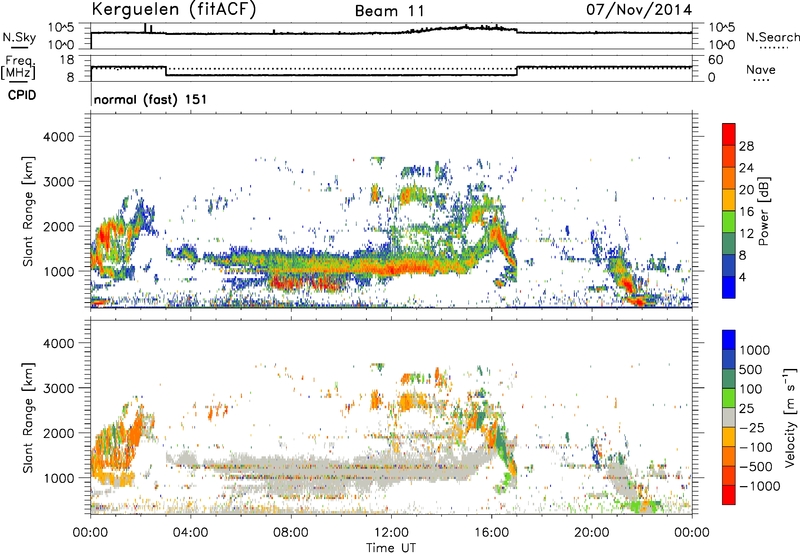This screenshot has height=554, width=800.
Task: Click the 'Power [dB]' color bar label
Action: 763,211
